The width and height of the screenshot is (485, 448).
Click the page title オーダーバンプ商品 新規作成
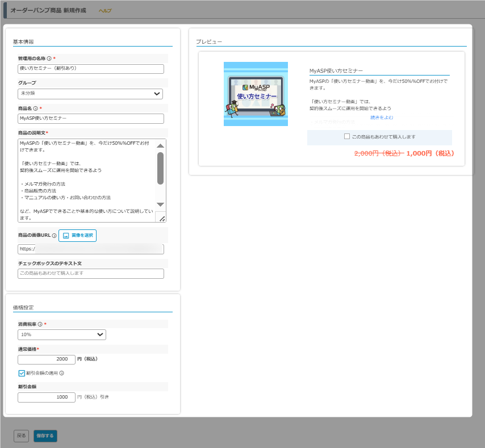48,11
